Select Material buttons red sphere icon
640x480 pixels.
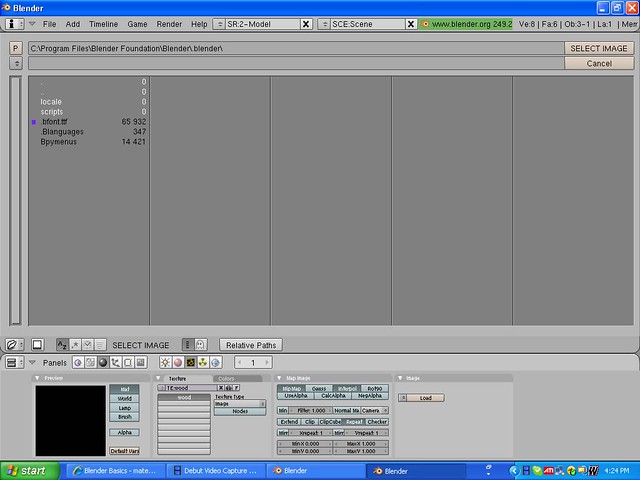pyautogui.click(x=178, y=362)
